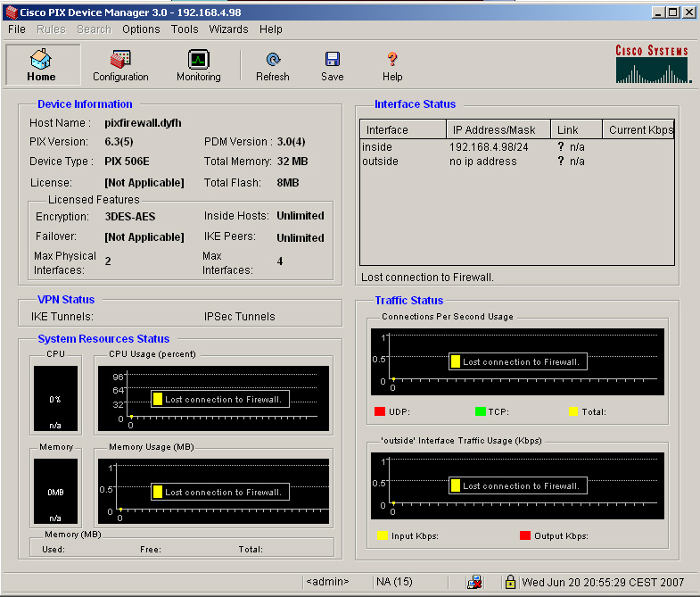The height and width of the screenshot is (597, 700).
Task: Open the Options menu
Action: tap(141, 29)
